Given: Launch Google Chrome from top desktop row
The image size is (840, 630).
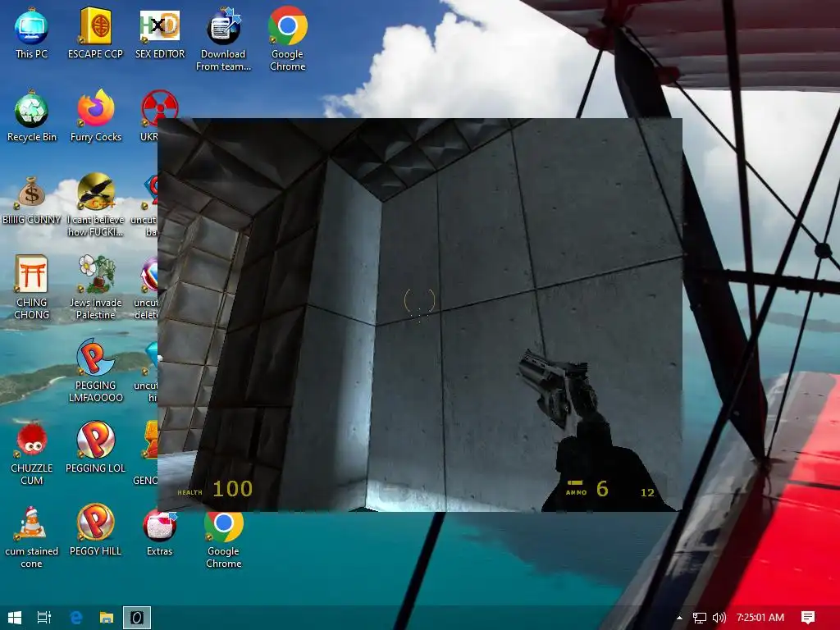Looking at the screenshot, I should click(288, 39).
